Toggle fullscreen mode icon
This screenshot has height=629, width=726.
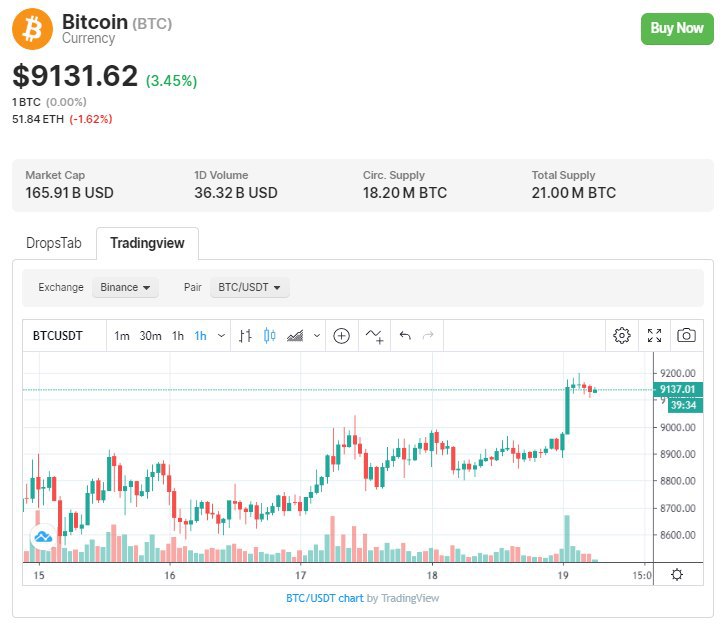click(654, 335)
